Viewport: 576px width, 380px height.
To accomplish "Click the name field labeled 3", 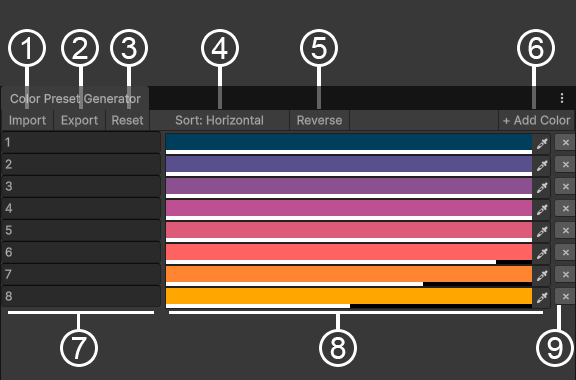I will [81, 187].
